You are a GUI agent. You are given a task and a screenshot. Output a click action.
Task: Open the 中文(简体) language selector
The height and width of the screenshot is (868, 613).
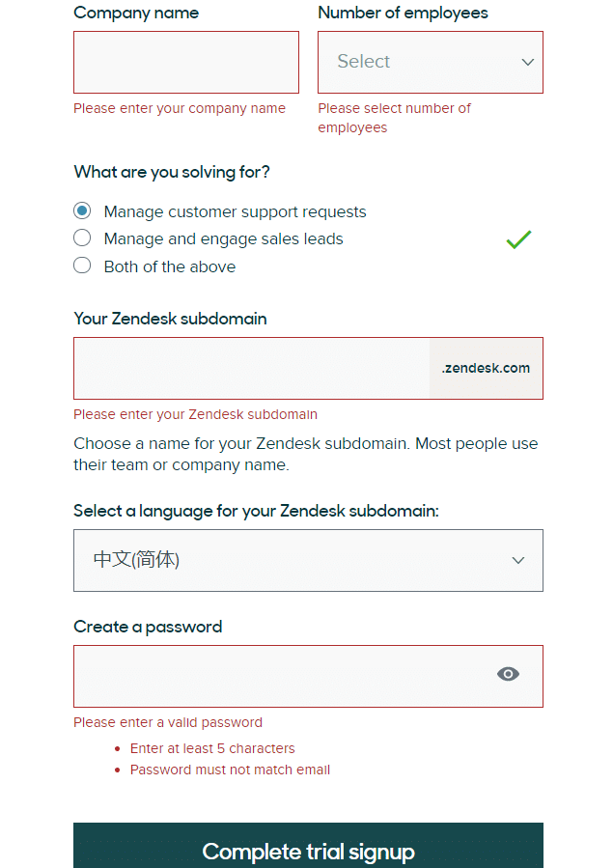[308, 560]
